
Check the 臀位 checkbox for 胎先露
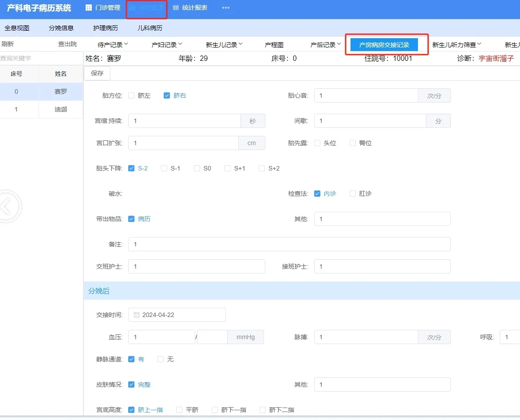[353, 143]
